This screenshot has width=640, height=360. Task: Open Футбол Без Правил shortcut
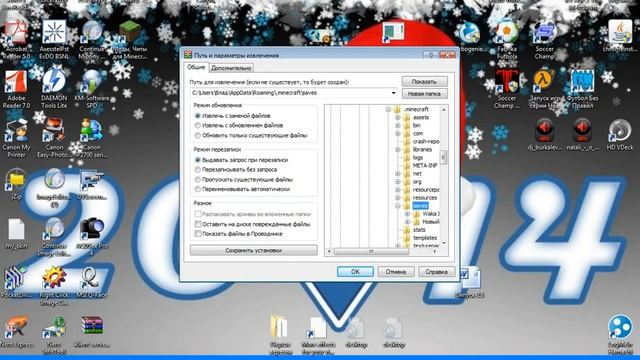click(582, 89)
